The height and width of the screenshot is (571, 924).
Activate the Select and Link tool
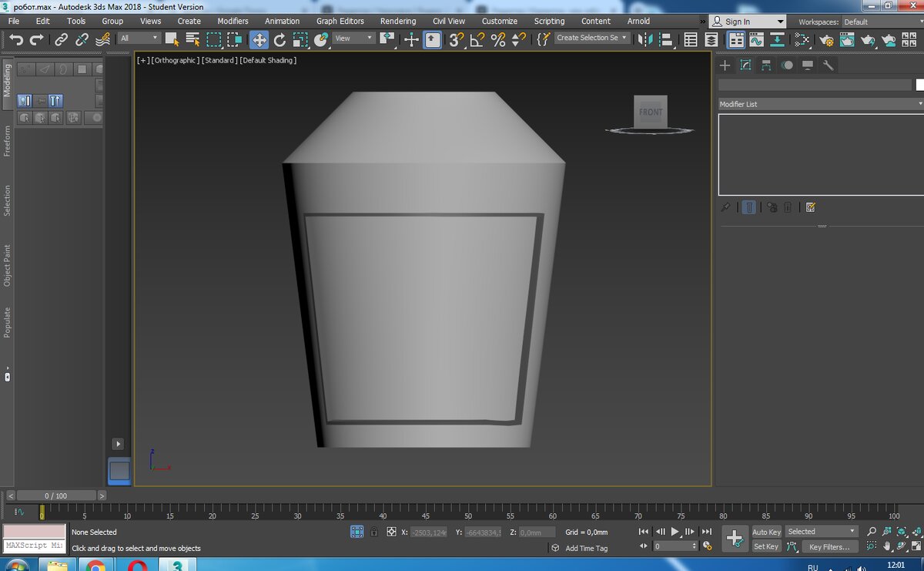(x=61, y=39)
